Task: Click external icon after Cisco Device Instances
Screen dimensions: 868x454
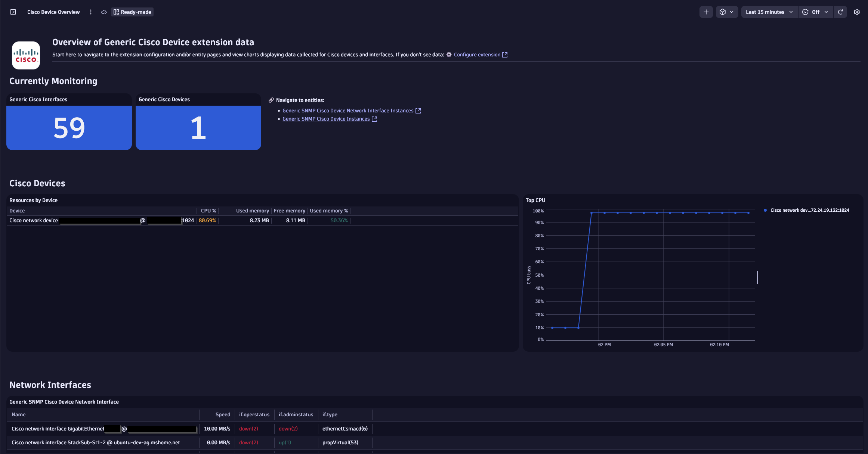Action: point(374,119)
